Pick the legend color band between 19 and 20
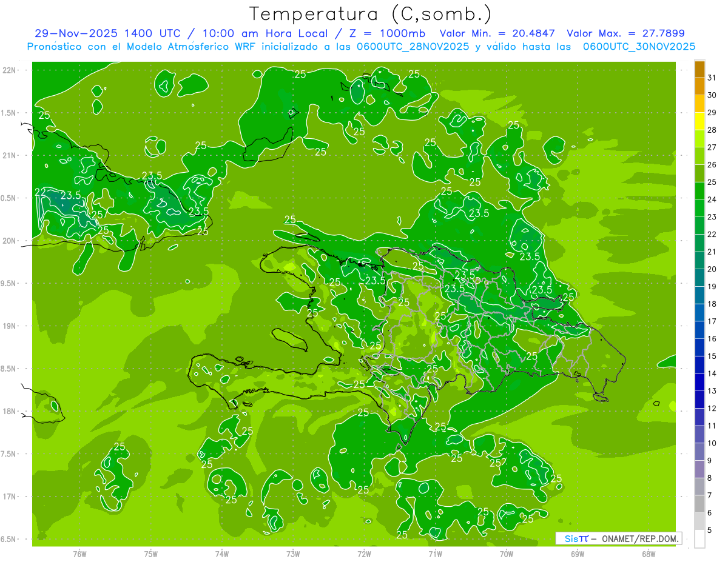 (700, 278)
